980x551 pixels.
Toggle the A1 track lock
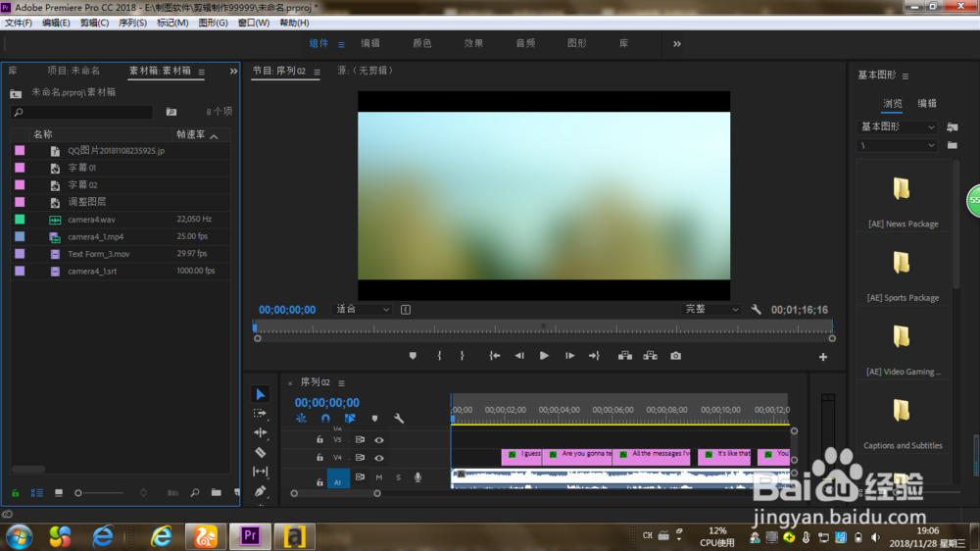tap(319, 482)
